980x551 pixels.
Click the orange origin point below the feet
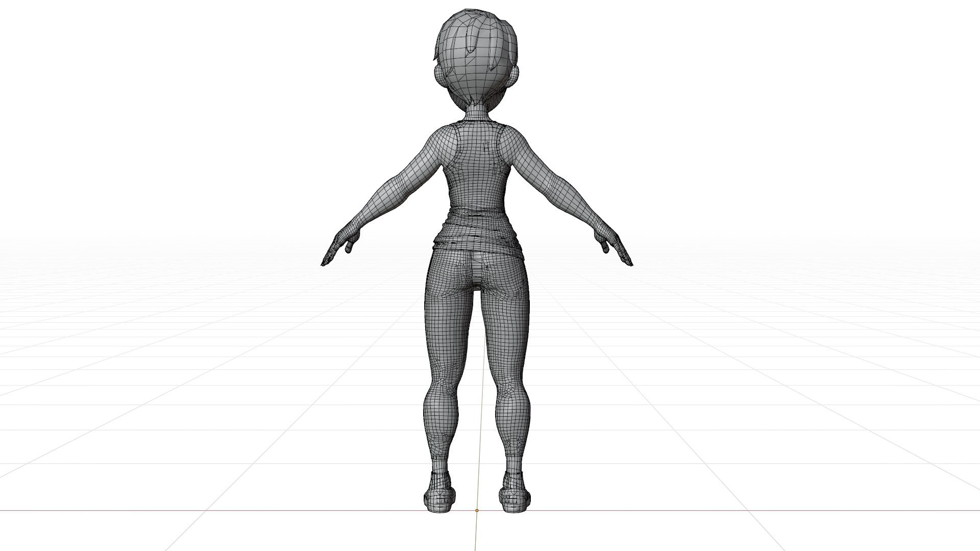(x=477, y=510)
